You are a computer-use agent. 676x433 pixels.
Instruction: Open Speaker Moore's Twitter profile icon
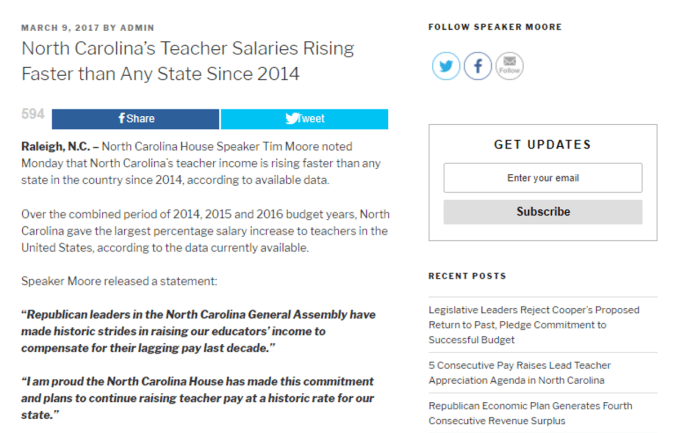click(x=446, y=67)
